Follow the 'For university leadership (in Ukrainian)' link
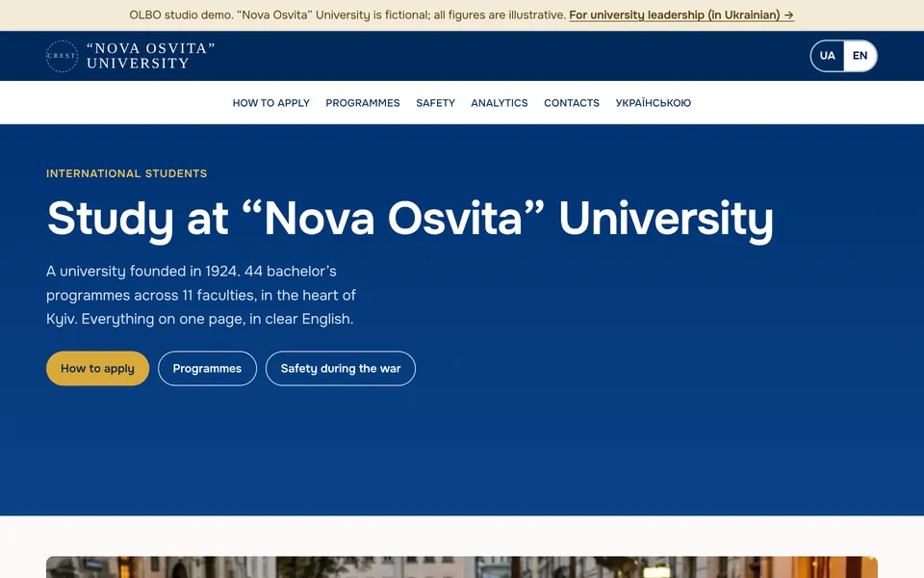Image resolution: width=924 pixels, height=578 pixels. (681, 14)
